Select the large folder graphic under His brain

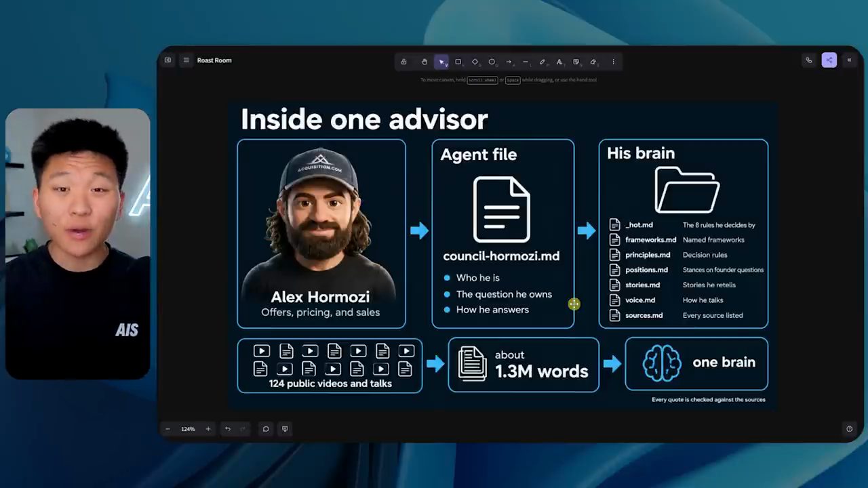coord(686,190)
